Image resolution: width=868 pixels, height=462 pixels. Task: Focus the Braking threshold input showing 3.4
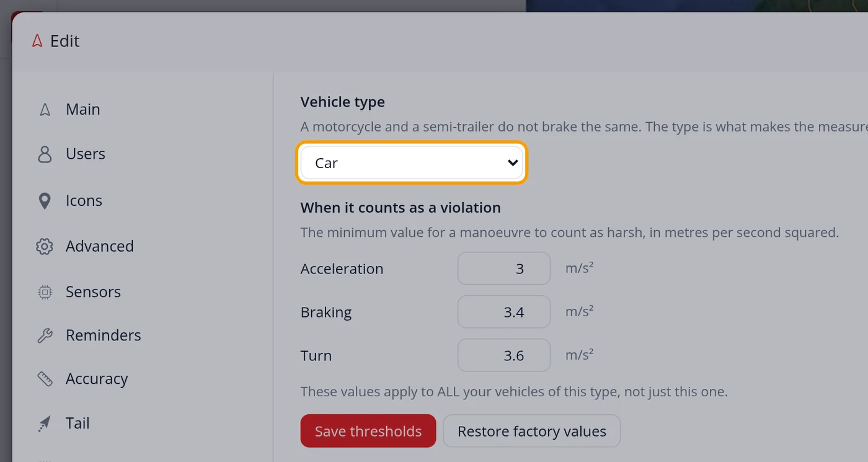[504, 312]
